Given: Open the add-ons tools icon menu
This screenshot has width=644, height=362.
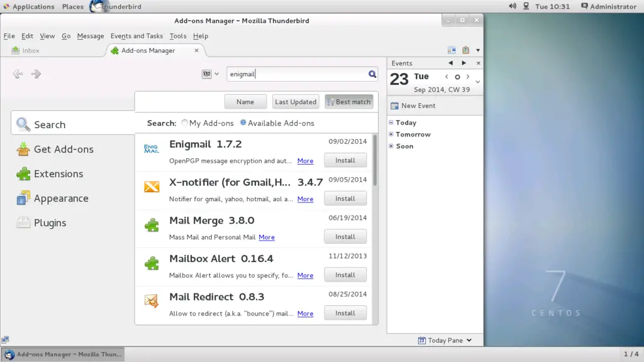Looking at the screenshot, I should 210,74.
